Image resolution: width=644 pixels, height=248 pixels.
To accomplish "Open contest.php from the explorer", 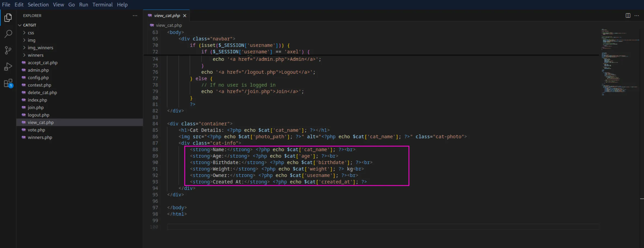I will pyautogui.click(x=39, y=85).
